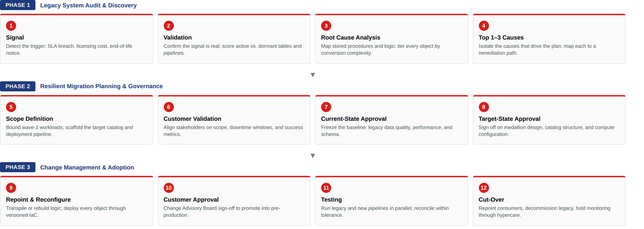Click the 'Target-State Approval' card title
This screenshot has width=644, height=229.
pos(509,119)
